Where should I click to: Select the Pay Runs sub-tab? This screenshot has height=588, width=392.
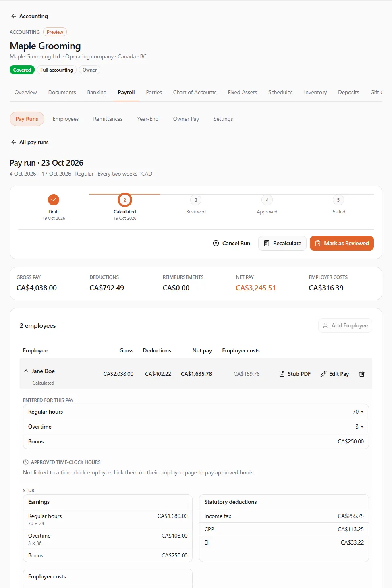27,119
